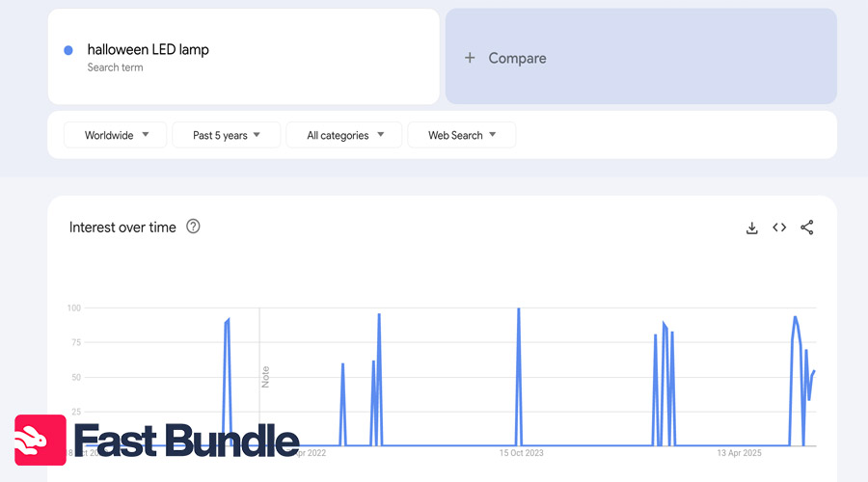Open the Worldwide region dropdown
This screenshot has width=868, height=482.
(x=116, y=135)
